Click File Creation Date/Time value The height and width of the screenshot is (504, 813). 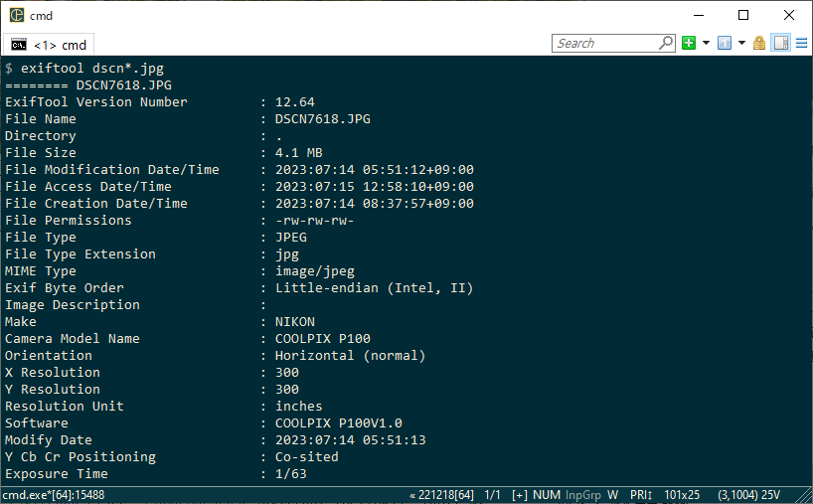tap(375, 203)
